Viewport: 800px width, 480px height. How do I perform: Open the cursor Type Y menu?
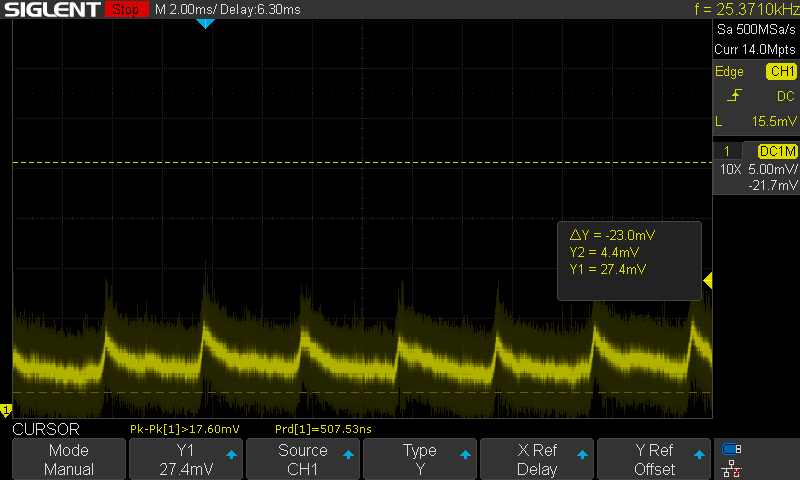419,459
